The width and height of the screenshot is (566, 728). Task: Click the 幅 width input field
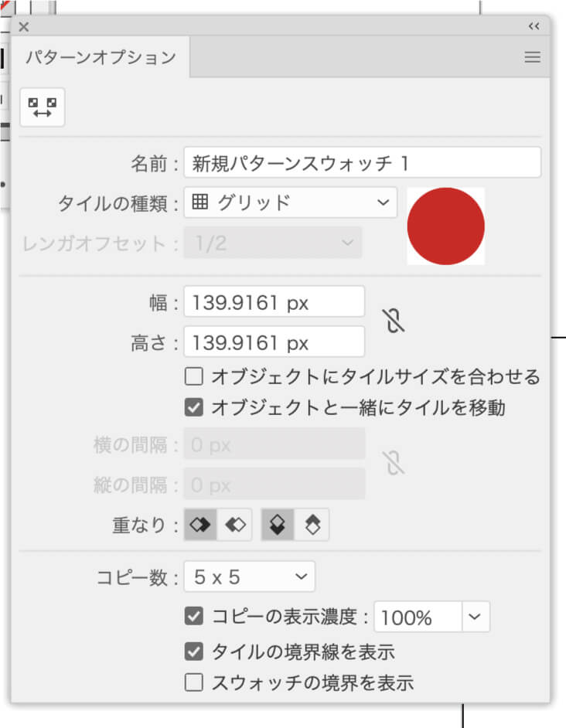point(274,301)
